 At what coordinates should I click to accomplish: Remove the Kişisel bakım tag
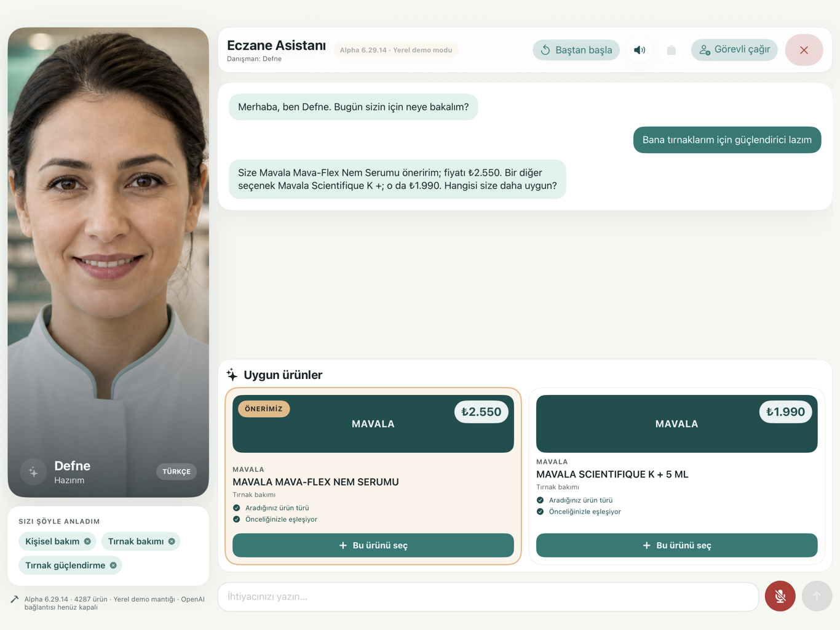coord(87,541)
